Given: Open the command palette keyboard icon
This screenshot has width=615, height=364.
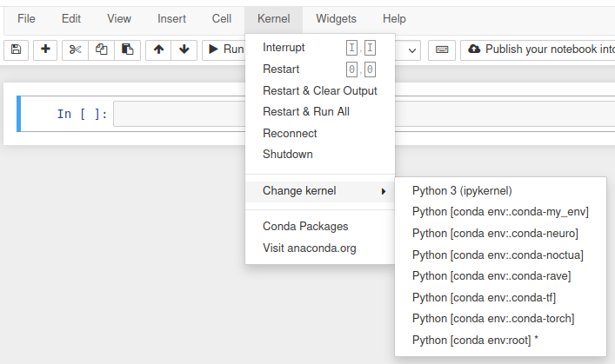Looking at the screenshot, I should [442, 50].
